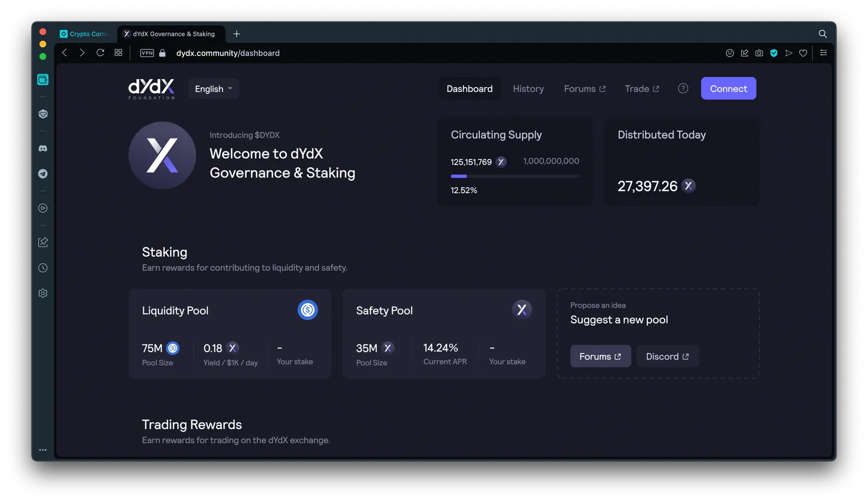The width and height of the screenshot is (868, 503).
Task: Go back with the browser back arrow
Action: pos(65,53)
